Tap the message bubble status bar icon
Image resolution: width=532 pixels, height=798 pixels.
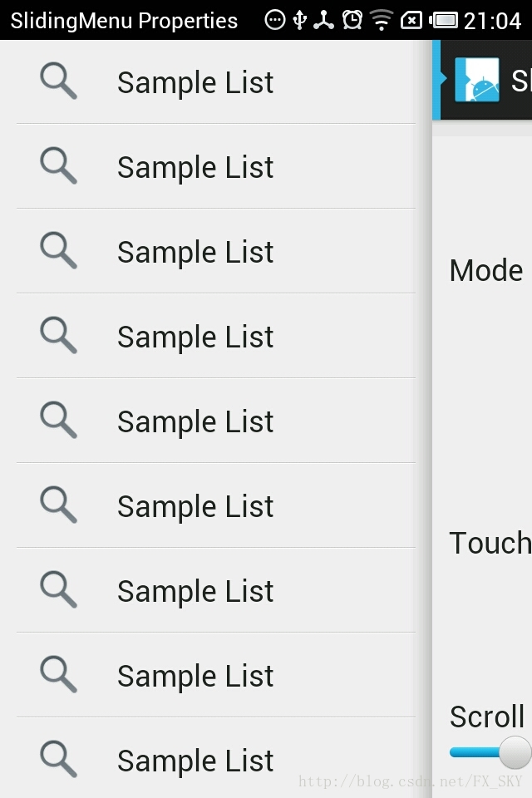(275, 20)
